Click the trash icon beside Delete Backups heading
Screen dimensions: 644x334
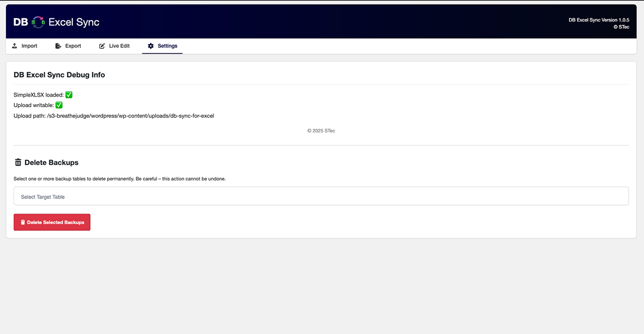point(18,162)
